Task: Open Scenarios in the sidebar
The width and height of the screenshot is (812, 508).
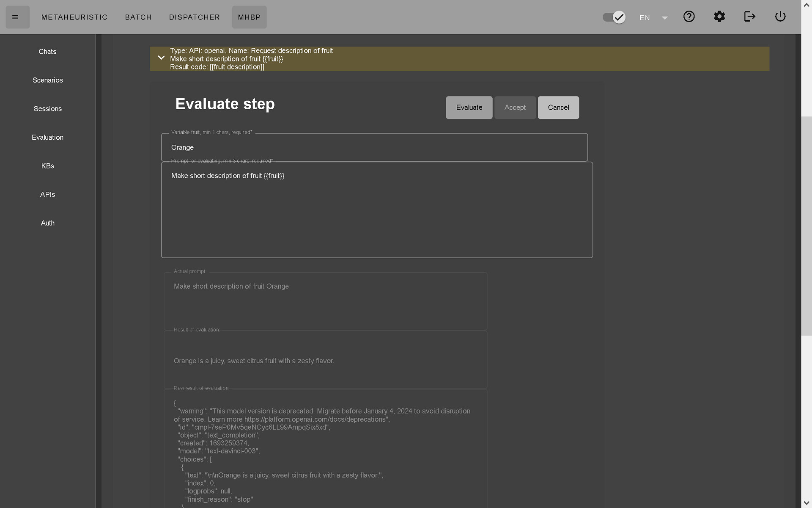Action: [x=48, y=80]
